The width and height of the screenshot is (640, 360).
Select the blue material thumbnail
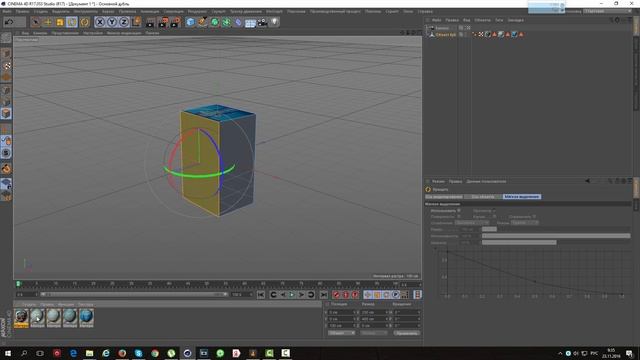tap(86, 318)
